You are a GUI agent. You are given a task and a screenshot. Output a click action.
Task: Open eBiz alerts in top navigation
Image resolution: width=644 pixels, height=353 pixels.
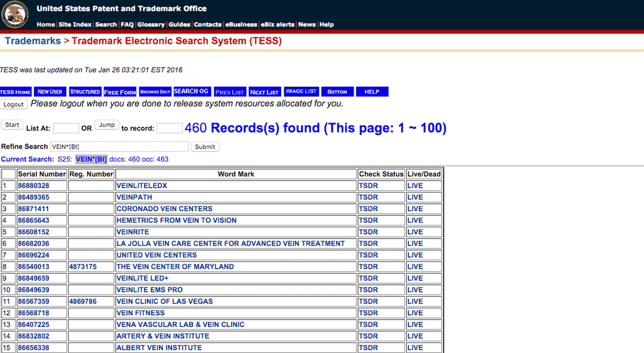point(277,24)
